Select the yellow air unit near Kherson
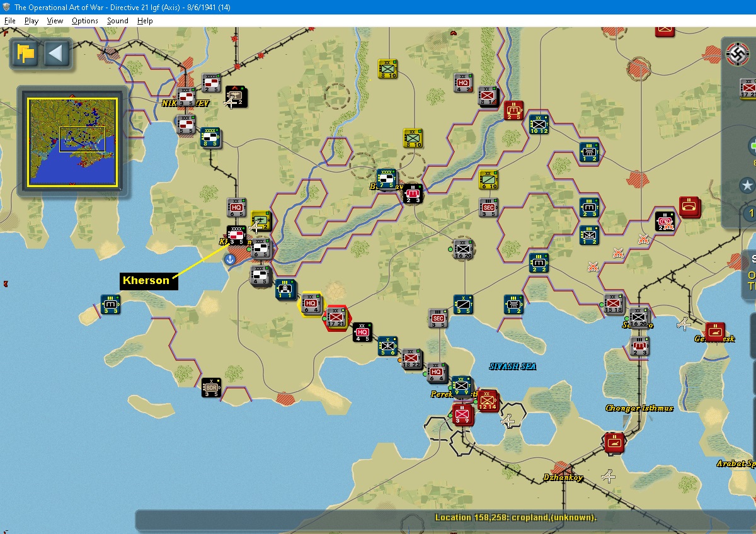 (261, 221)
